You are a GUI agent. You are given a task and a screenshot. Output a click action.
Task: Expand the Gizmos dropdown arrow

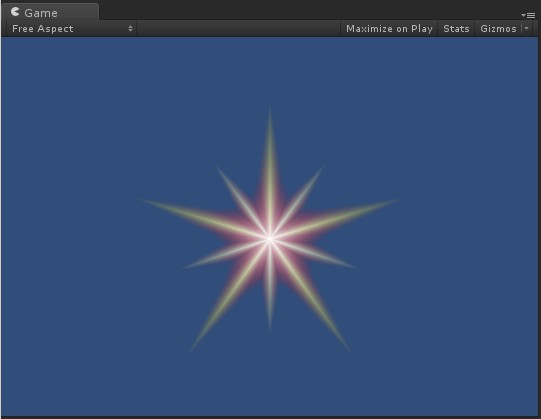527,29
